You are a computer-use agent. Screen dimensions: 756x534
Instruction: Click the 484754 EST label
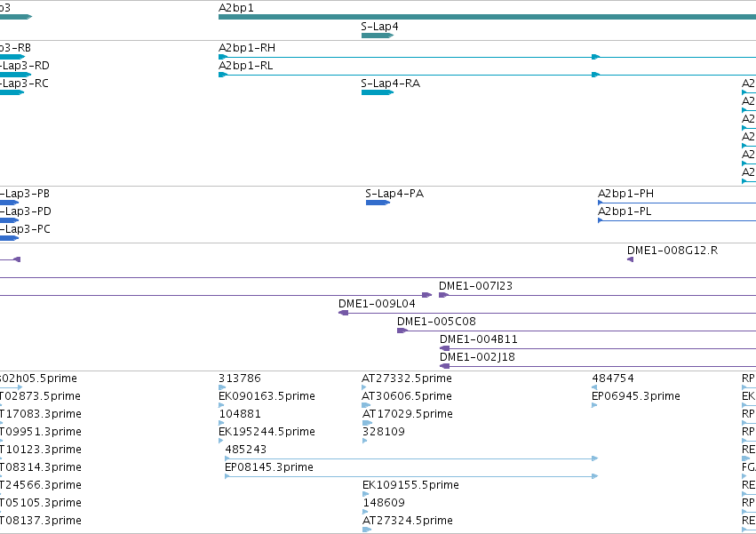tap(613, 379)
